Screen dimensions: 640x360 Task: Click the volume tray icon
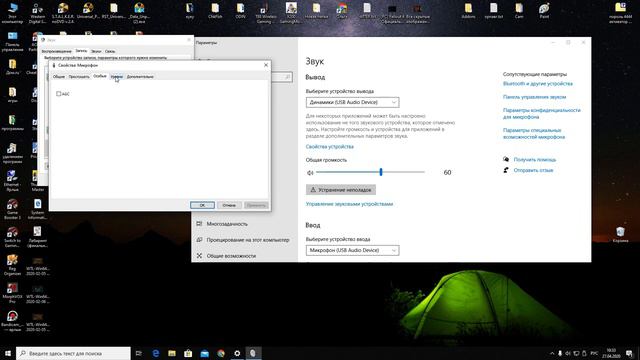(568, 353)
